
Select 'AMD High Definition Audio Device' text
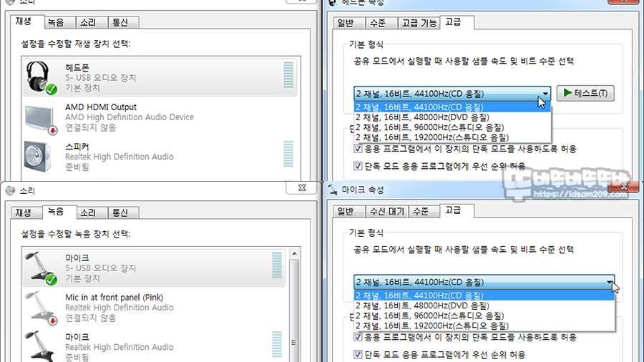coord(130,117)
